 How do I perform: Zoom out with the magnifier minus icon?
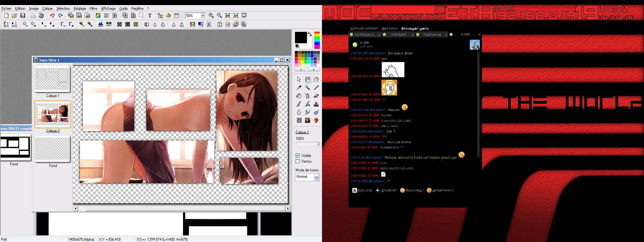click(219, 15)
